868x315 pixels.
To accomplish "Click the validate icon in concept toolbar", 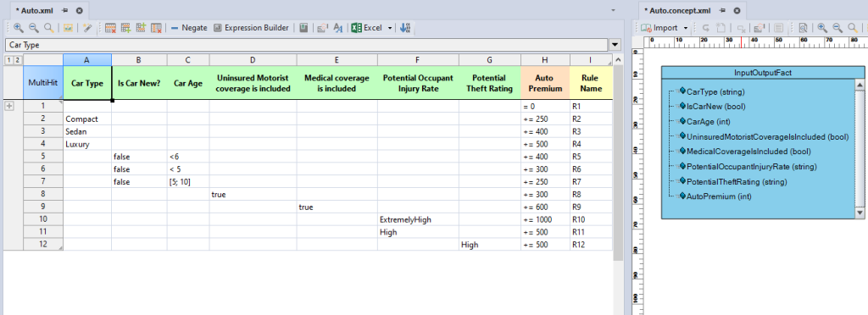I will click(x=759, y=28).
